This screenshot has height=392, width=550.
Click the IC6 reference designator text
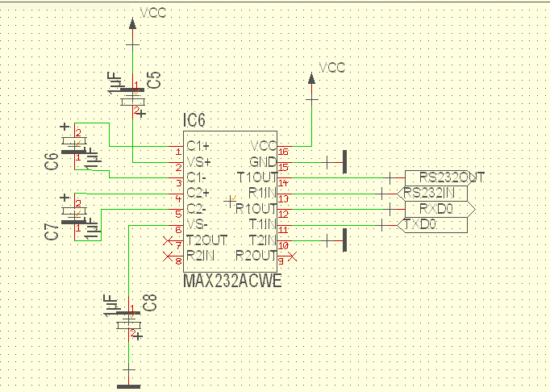pyautogui.click(x=194, y=120)
